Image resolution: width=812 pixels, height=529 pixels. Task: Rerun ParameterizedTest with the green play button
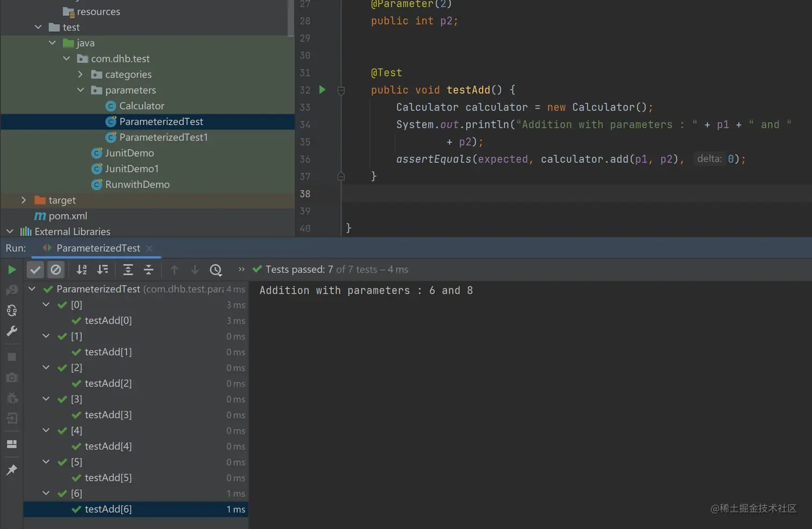click(12, 270)
